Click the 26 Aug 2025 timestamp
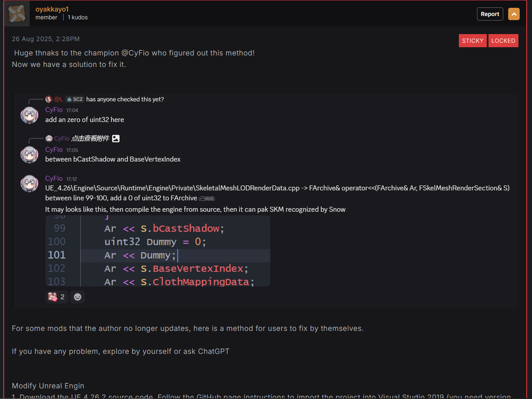 46,39
